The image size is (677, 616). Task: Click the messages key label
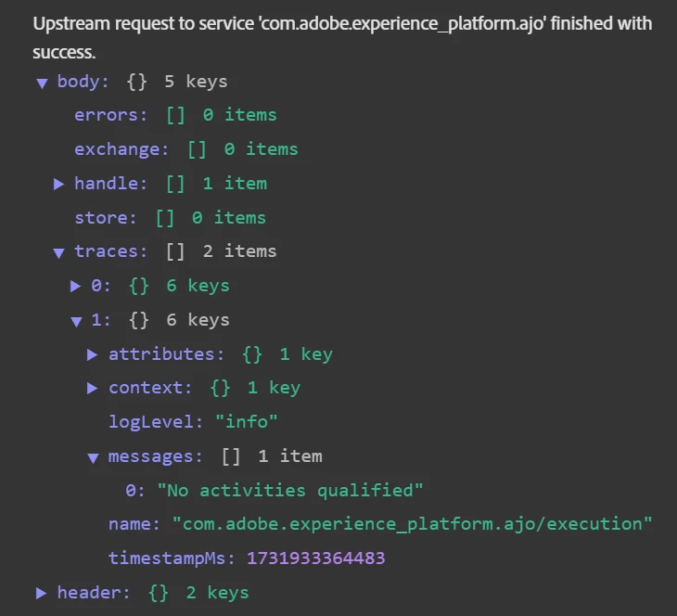156,456
